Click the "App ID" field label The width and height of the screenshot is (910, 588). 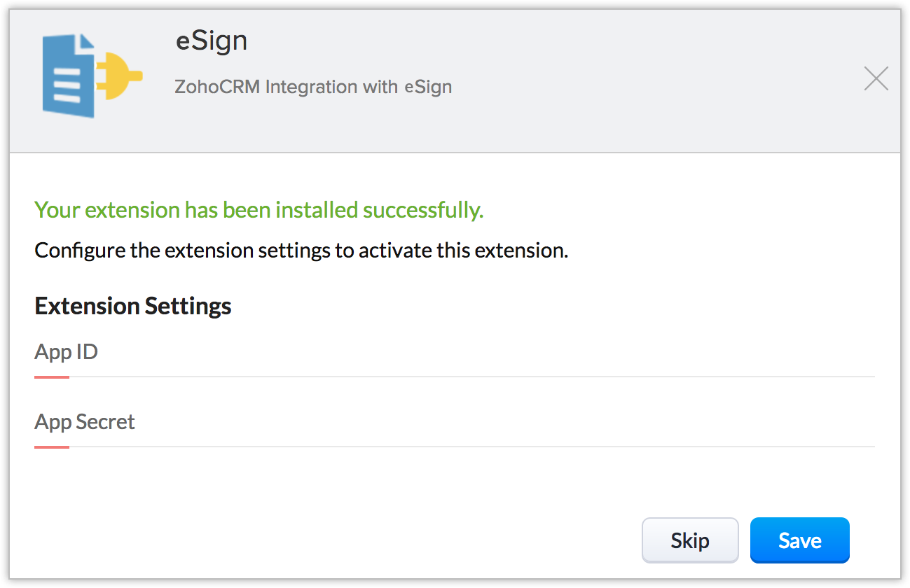(x=66, y=351)
